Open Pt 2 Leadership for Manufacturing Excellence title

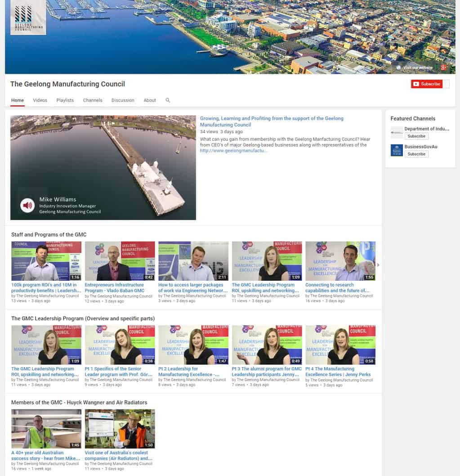[189, 371]
